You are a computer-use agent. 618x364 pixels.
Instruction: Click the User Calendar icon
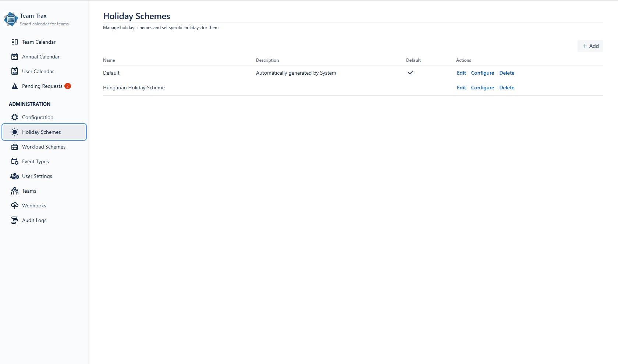pyautogui.click(x=15, y=71)
